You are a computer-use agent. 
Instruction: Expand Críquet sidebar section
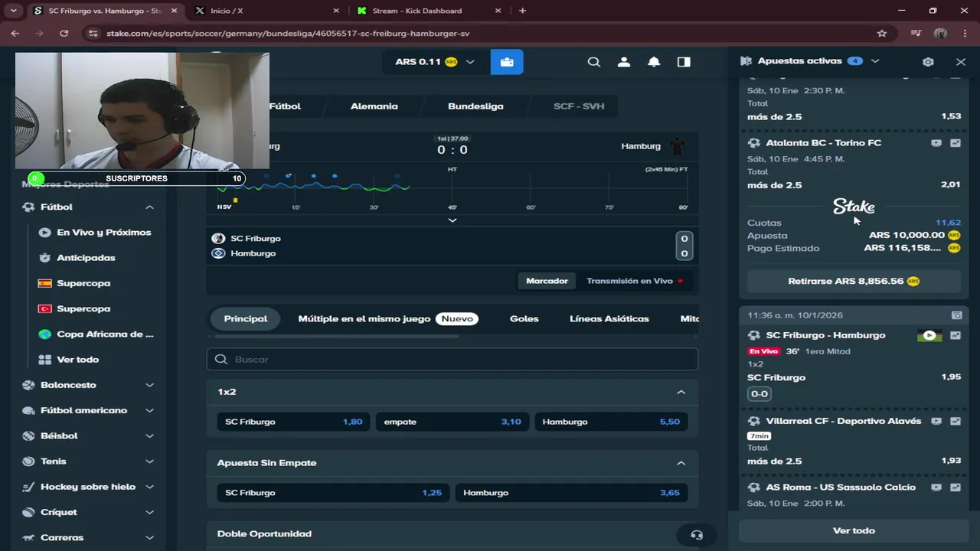(149, 512)
